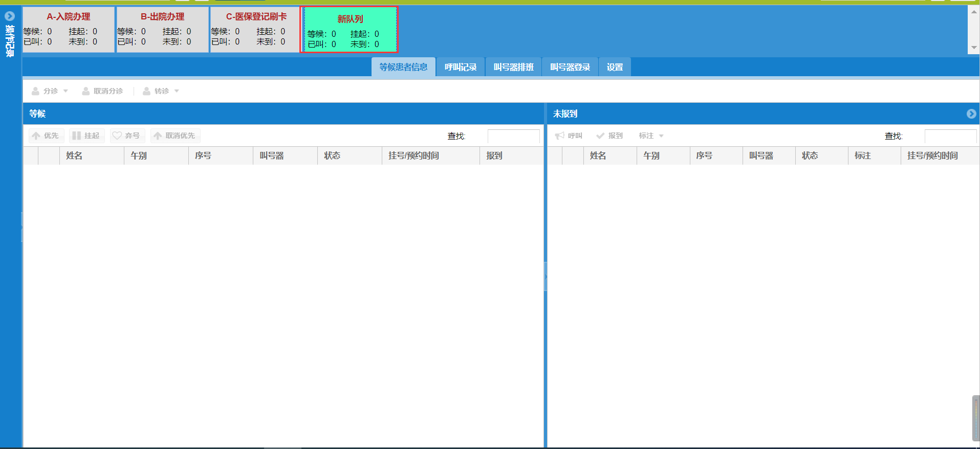The image size is (980, 449).
Task: Sort waiting list by 姓名 column
Action: click(x=92, y=155)
